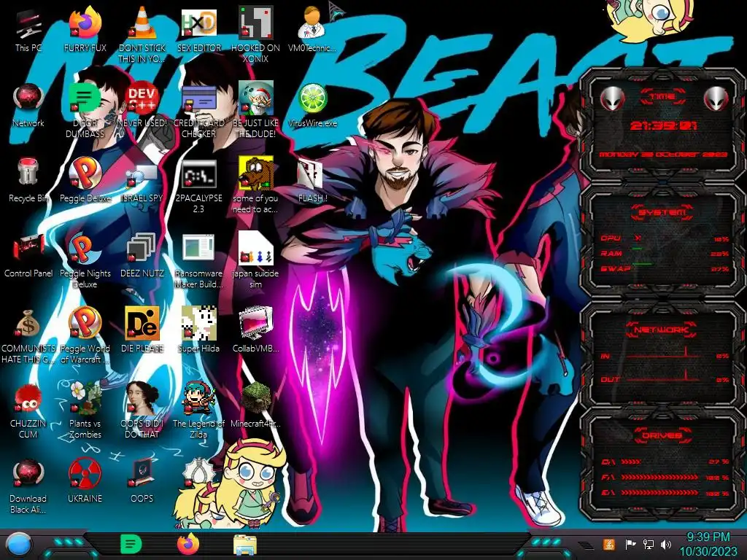Screen dimensions: 747x560
Task: Click the orange Java tray icon
Action: coord(609,544)
